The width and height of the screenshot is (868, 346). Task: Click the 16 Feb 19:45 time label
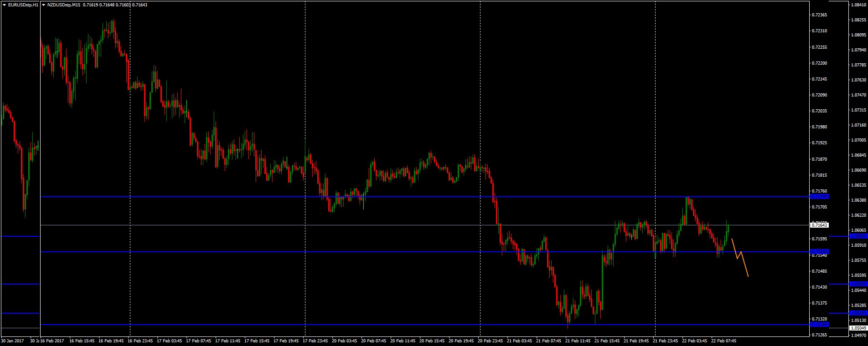[x=111, y=341]
